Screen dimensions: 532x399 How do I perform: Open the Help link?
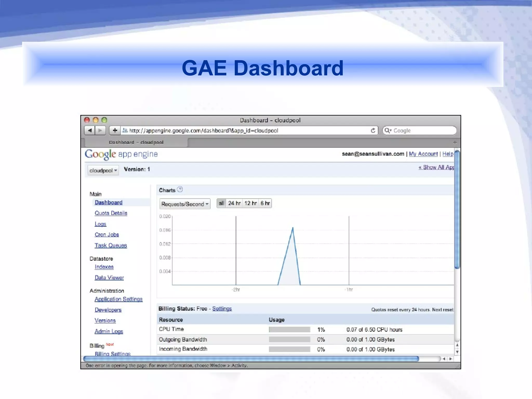point(448,154)
